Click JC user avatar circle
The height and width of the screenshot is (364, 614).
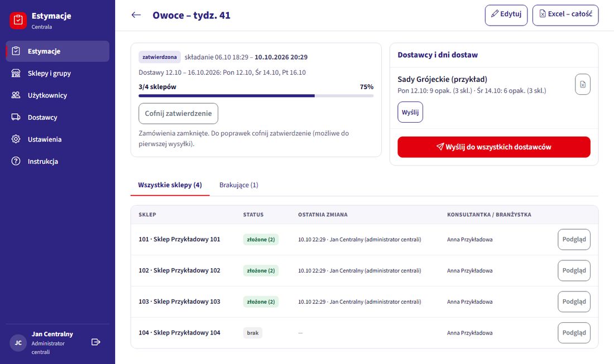[18, 343]
